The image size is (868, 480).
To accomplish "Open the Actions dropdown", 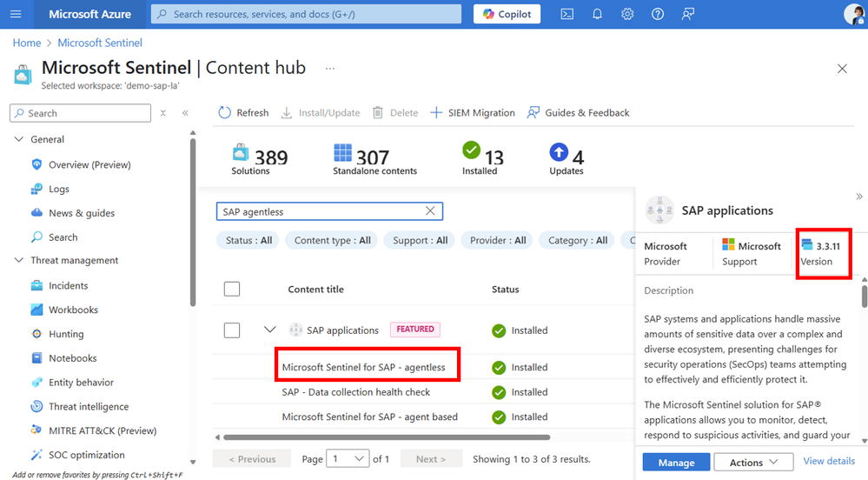I will 753,463.
